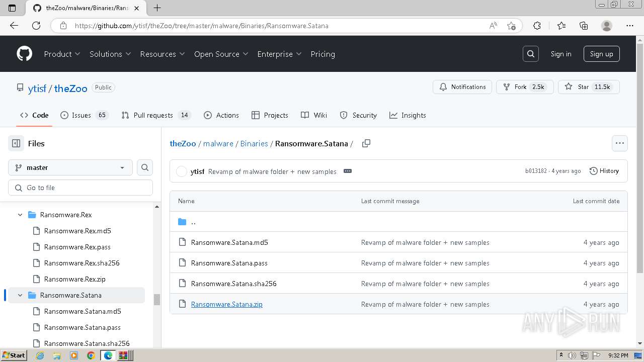Click the Go to file input
Image resolution: width=644 pixels, height=362 pixels.
click(80, 188)
